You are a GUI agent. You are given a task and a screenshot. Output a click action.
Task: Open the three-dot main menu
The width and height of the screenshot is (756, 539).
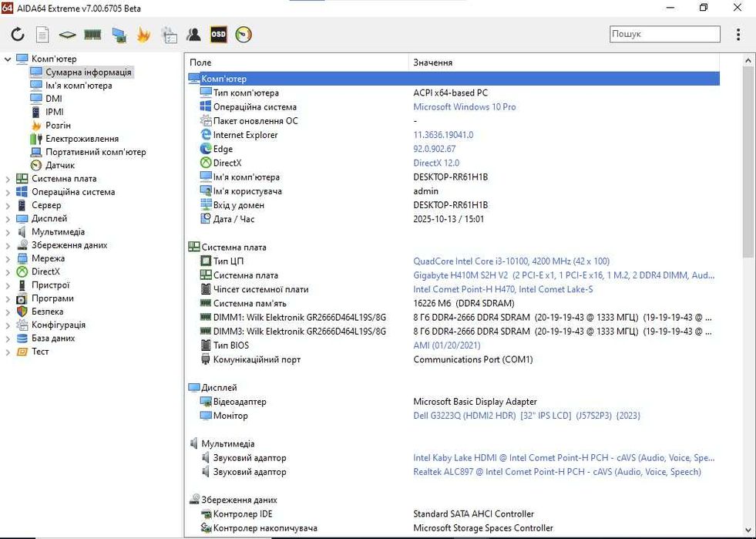click(738, 34)
